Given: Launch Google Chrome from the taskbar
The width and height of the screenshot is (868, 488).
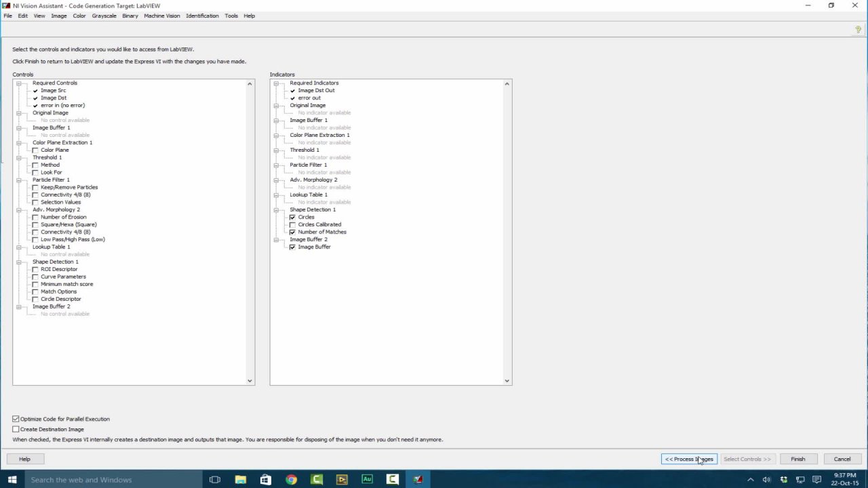Looking at the screenshot, I should point(291,479).
